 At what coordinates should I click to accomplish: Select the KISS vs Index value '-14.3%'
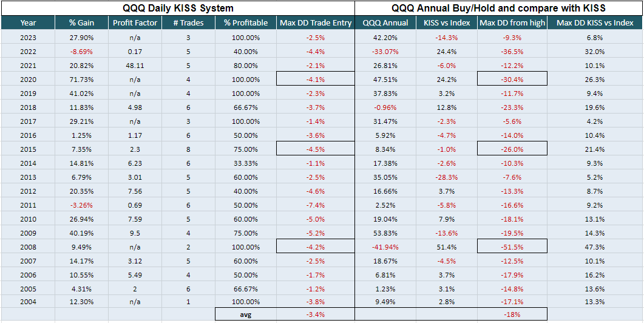(447, 38)
